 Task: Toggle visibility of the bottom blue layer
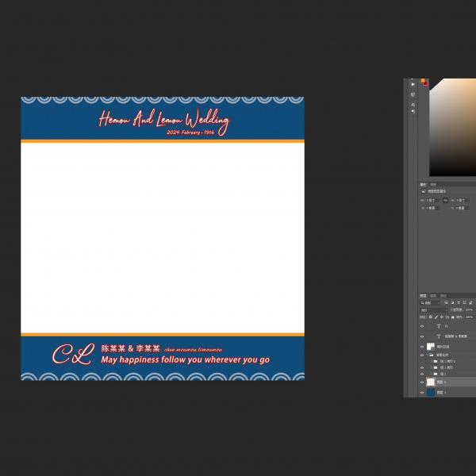(422, 392)
